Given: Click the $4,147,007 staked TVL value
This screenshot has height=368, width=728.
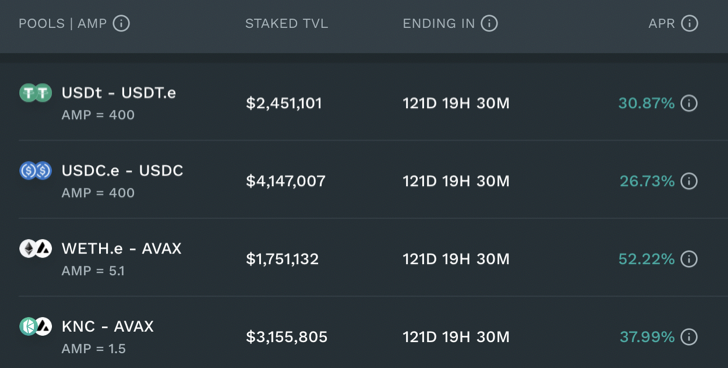Looking at the screenshot, I should tap(286, 181).
